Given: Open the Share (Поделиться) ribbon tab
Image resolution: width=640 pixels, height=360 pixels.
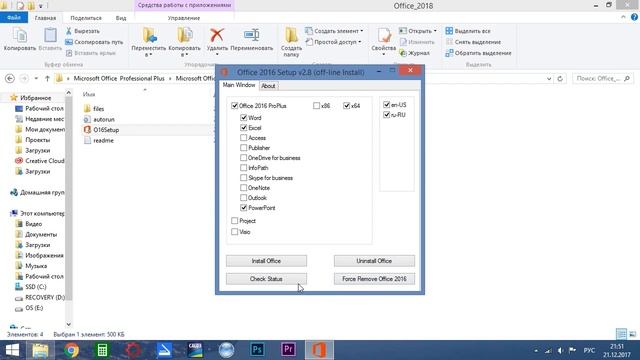Looking at the screenshot, I should point(86,18).
